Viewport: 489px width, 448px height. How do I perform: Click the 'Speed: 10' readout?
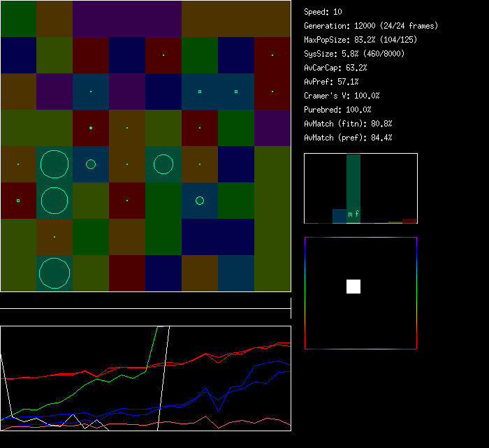click(323, 12)
